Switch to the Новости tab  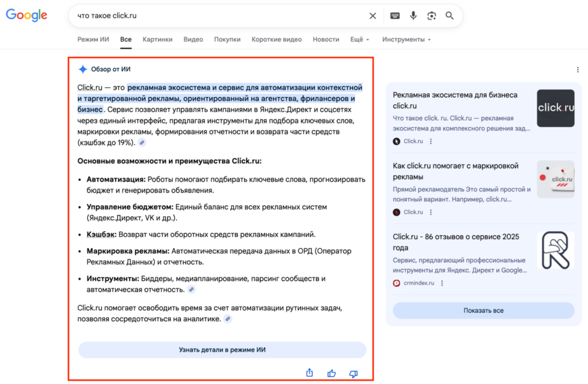click(326, 39)
